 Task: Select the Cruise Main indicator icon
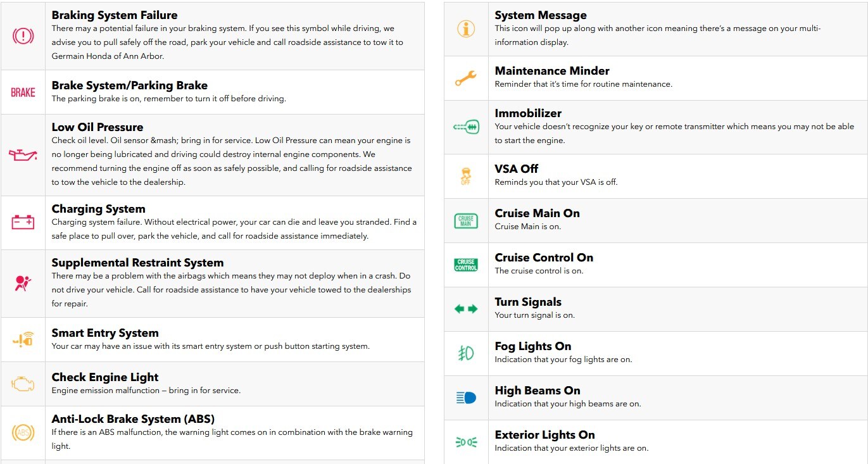pos(466,221)
